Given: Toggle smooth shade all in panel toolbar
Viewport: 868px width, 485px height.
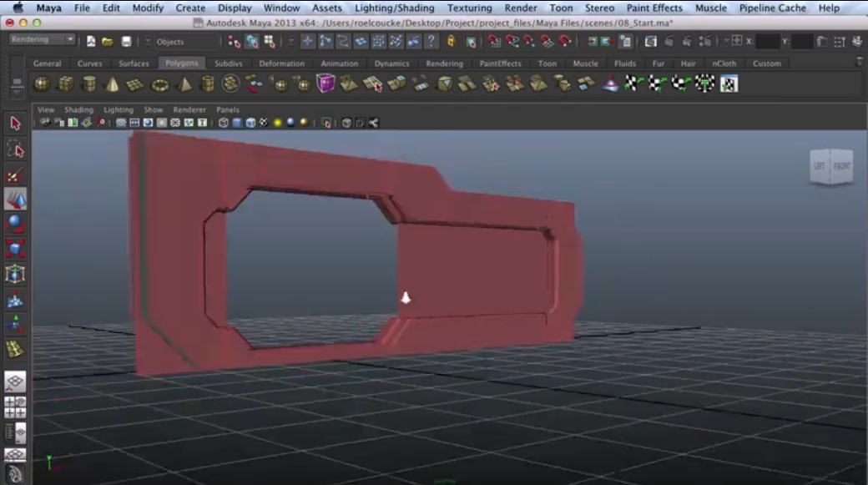Looking at the screenshot, I should click(x=237, y=123).
